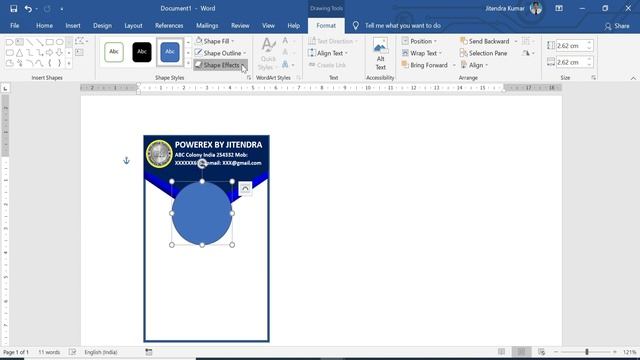Open Position dropdown
This screenshot has height=360, width=640.
coord(420,41)
